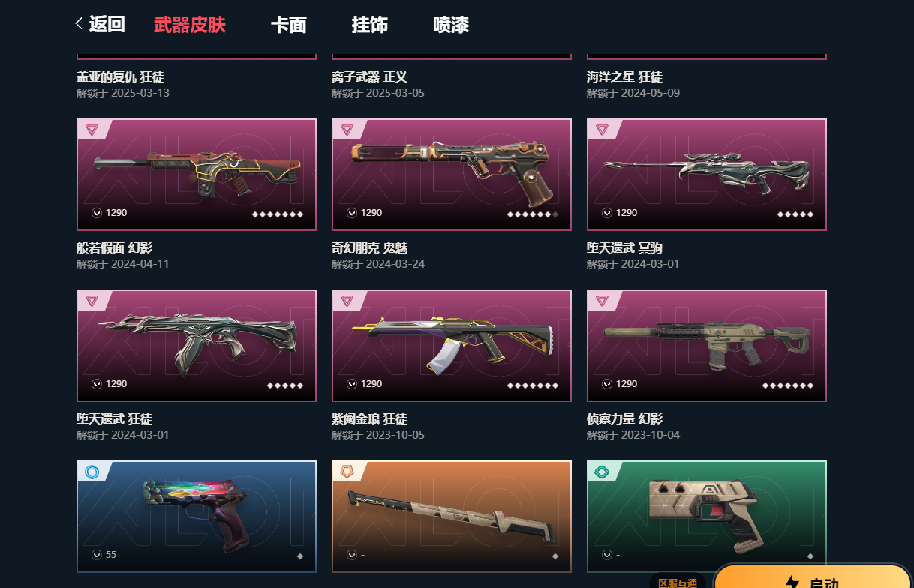Click the VP currency icon on 紫阙金琅 狂徒 card
Screen dimensions: 914x588
coord(352,384)
